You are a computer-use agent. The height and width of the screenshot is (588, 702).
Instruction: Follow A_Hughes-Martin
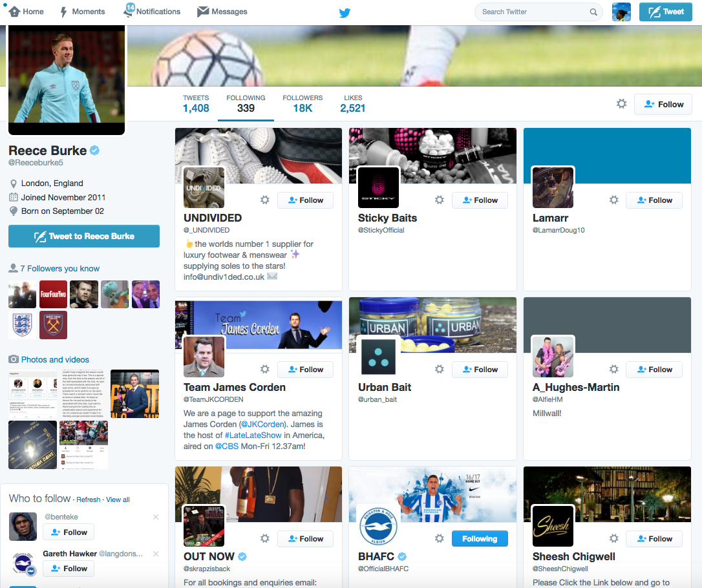click(654, 369)
